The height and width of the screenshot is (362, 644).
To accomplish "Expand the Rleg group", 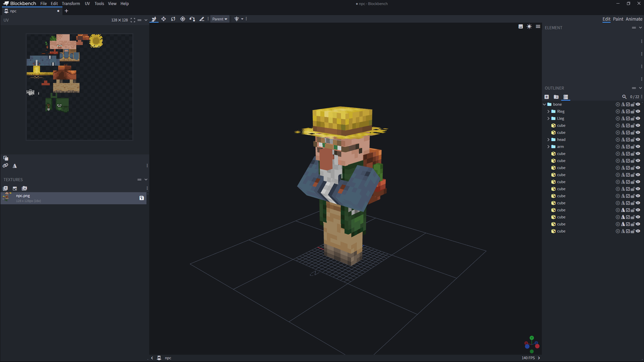I will pos(548,112).
